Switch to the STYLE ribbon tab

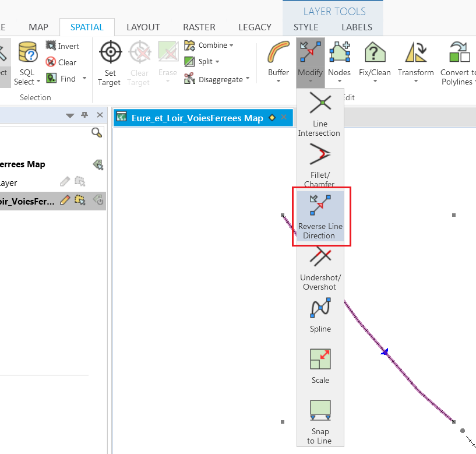pos(306,27)
